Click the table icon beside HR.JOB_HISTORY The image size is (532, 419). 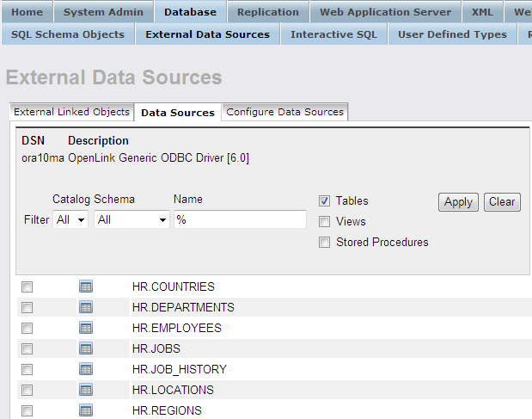pos(86,369)
